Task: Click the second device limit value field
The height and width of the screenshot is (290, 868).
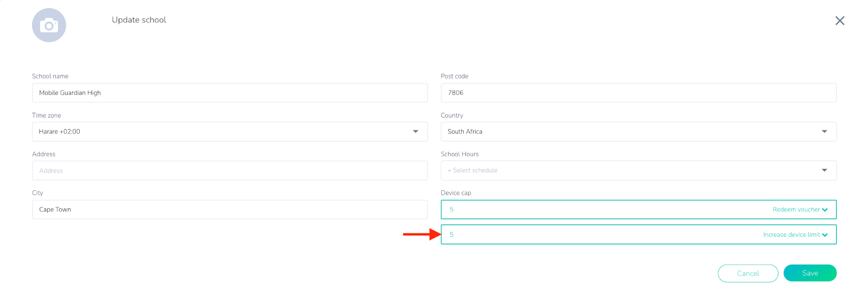Action: click(x=639, y=234)
